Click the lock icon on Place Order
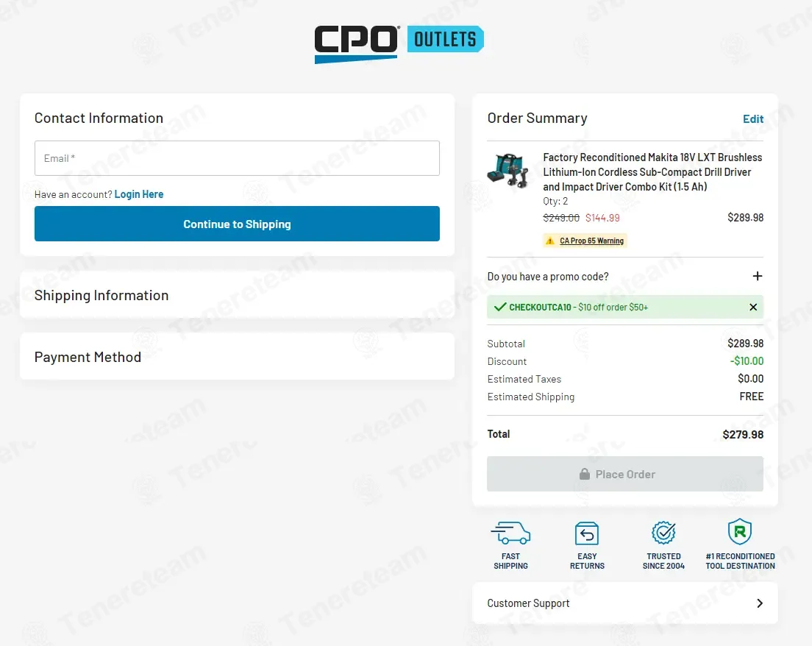 point(584,474)
